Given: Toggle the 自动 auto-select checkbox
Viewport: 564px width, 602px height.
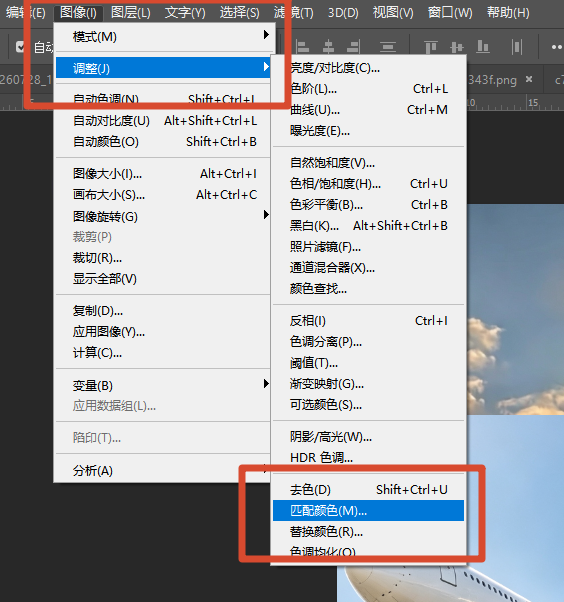Looking at the screenshot, I should (x=20, y=47).
